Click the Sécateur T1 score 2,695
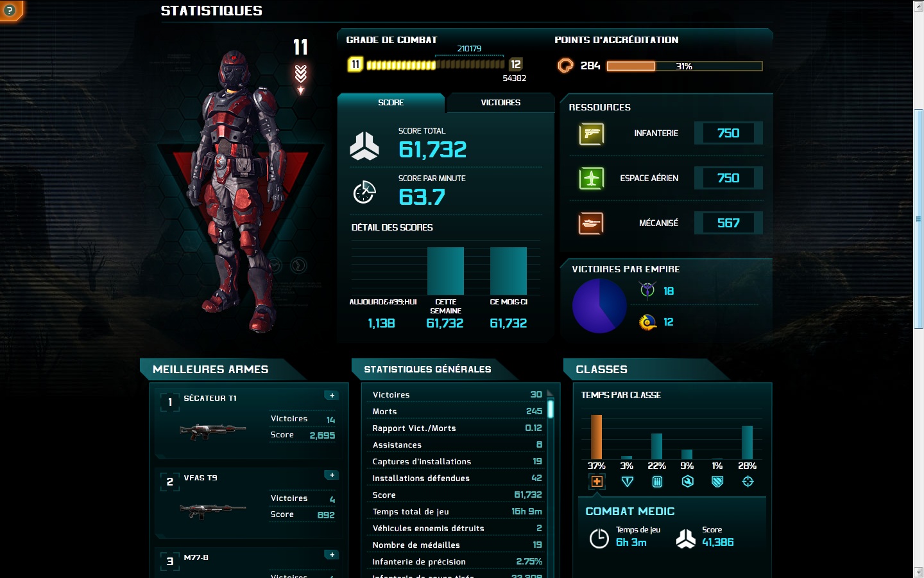The height and width of the screenshot is (578, 924). [x=322, y=435]
